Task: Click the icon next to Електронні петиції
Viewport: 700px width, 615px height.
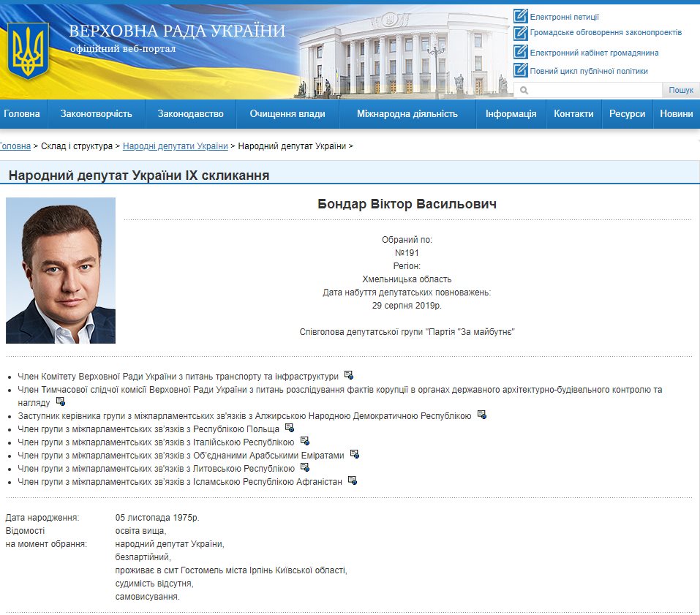Action: point(520,16)
